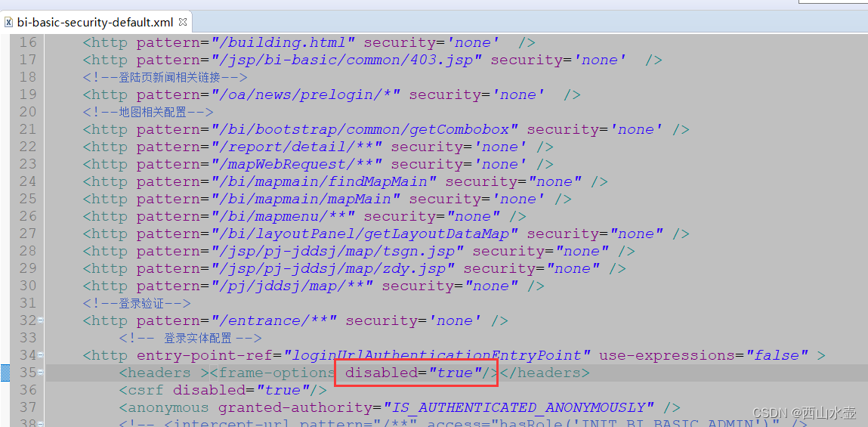Click granted-authority attribute name on line 37
Screen dimensions: 868x427
coord(296,407)
